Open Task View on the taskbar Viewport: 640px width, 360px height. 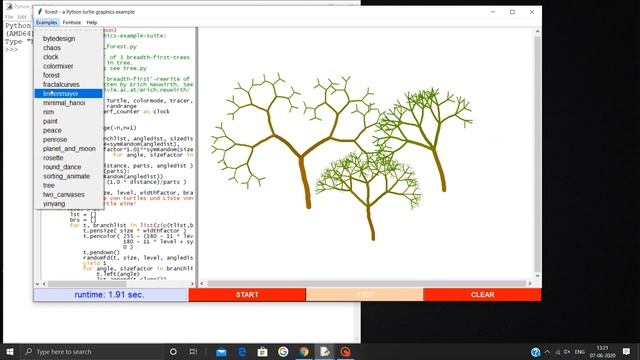pyautogui.click(x=193, y=351)
